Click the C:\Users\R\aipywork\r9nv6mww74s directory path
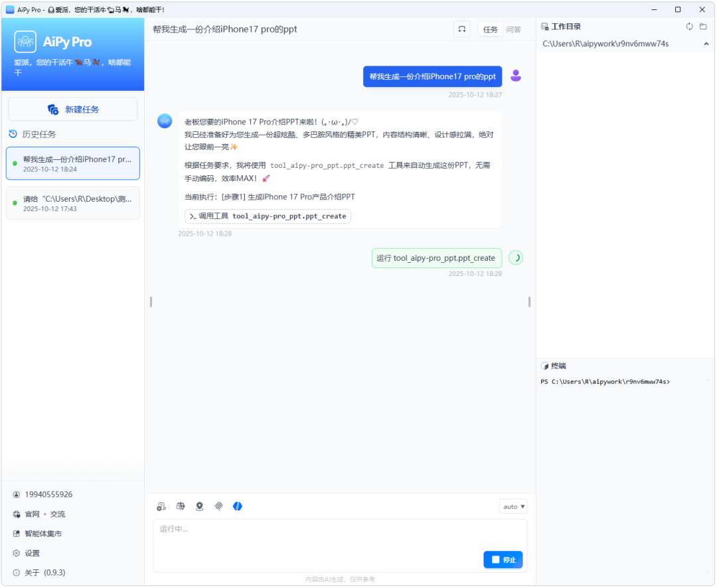 605,44
